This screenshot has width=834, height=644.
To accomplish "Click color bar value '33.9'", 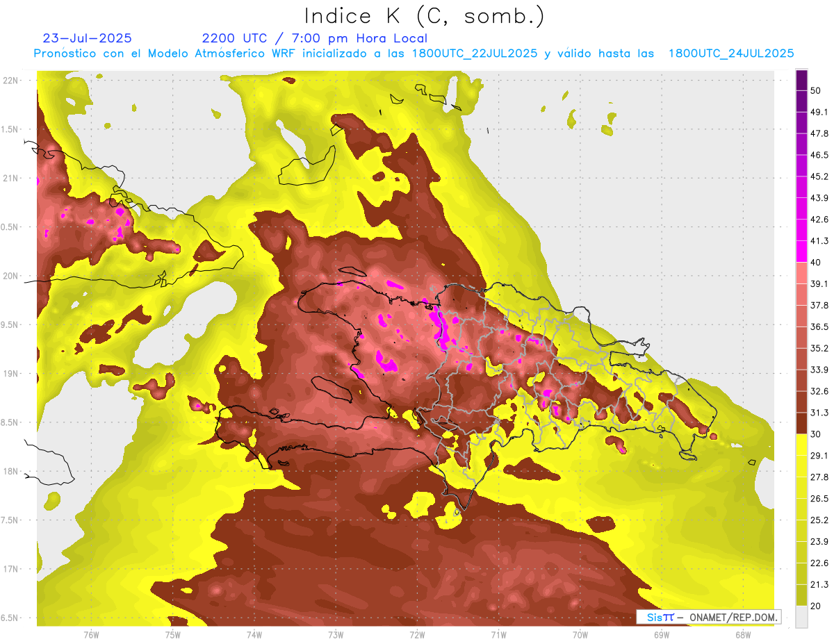I will [x=819, y=370].
